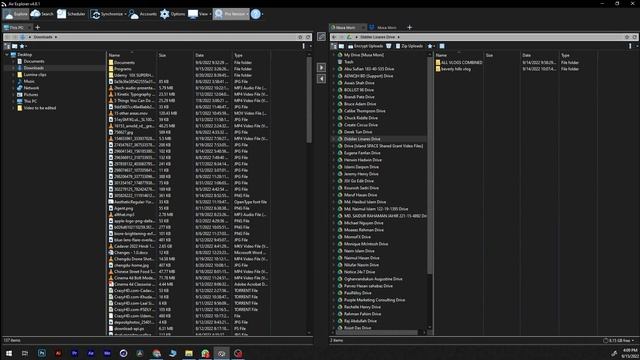Viewport: 640px width, 360px height.
Task: Copy selection to right pane arrow
Action: click(321, 67)
